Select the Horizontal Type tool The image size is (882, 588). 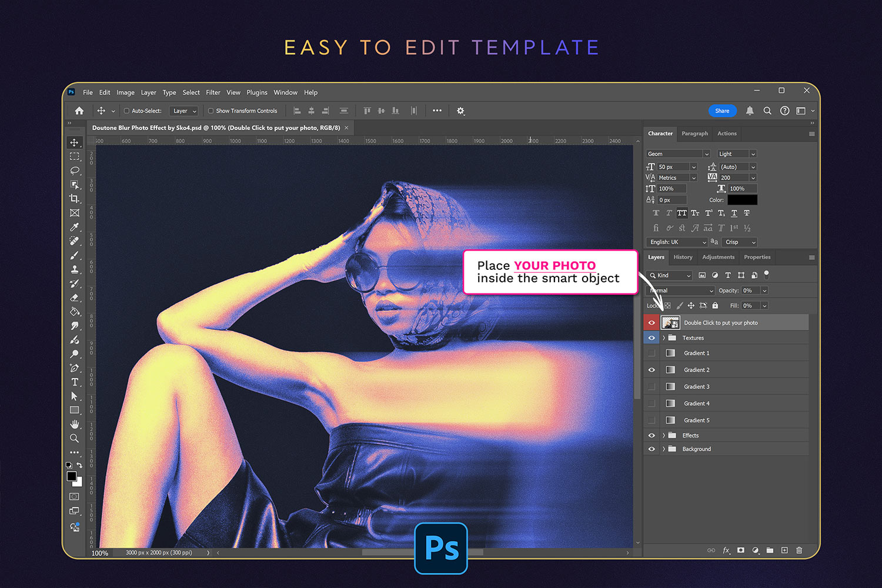(75, 382)
